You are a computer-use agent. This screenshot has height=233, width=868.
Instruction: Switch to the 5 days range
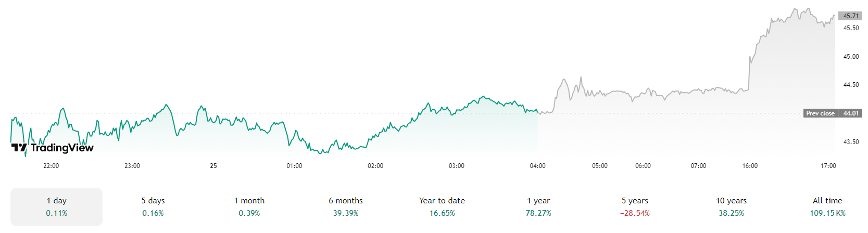coord(153,206)
